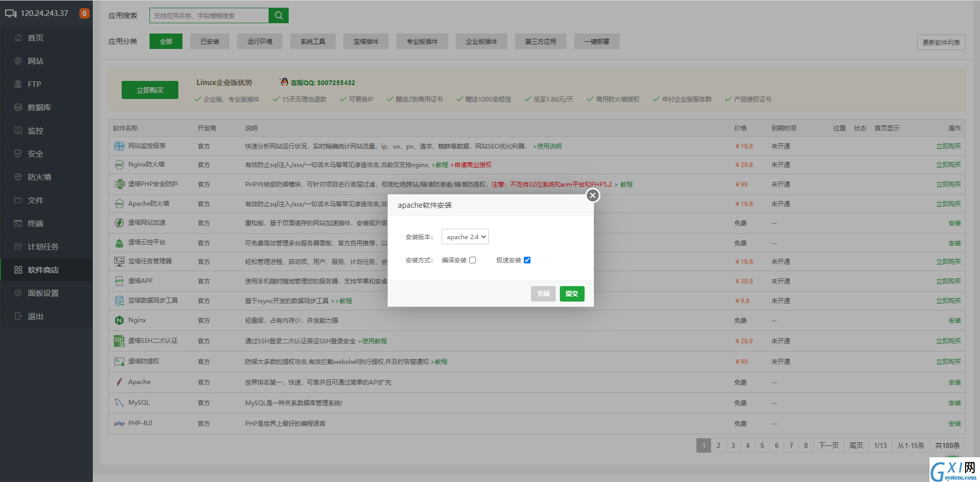Click the firewall icon beside 防火墙
This screenshot has width=980, height=482.
[x=18, y=177]
